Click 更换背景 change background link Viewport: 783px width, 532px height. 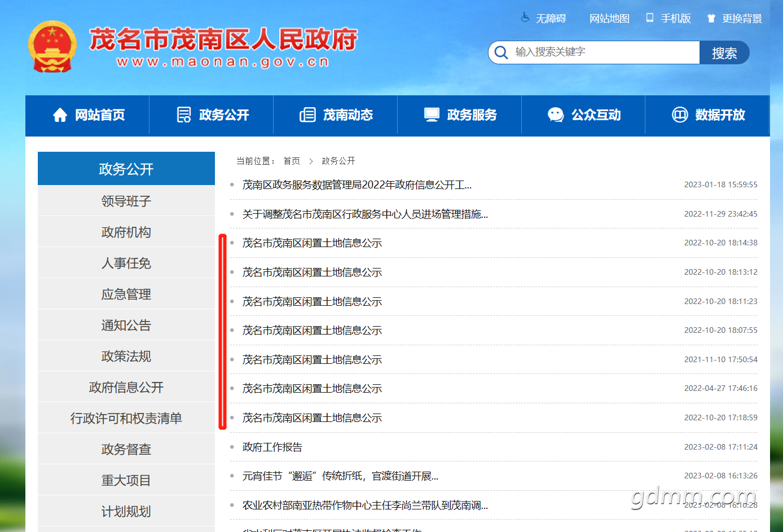742,19
